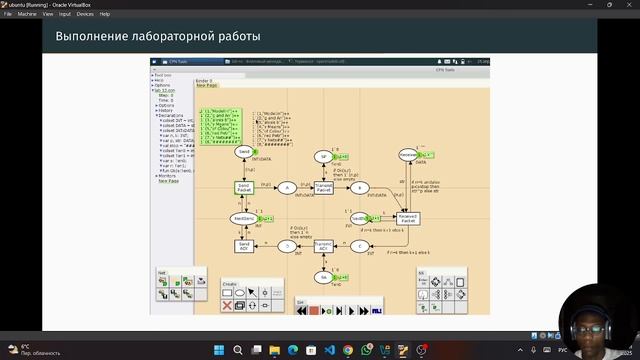
Task: Expand Options under the net file
Action: [157, 105]
